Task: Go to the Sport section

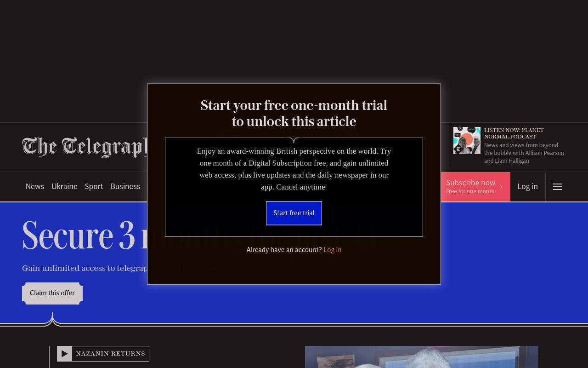Action: tap(94, 187)
